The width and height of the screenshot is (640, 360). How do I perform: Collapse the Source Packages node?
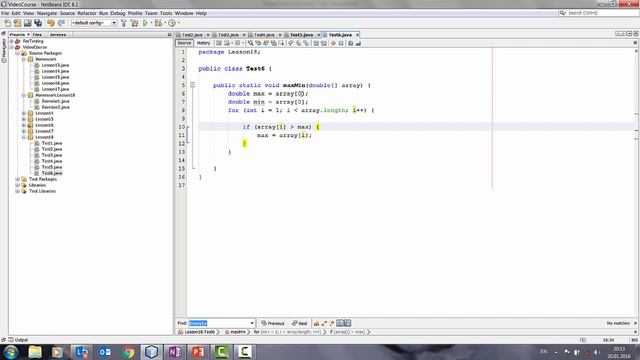(x=18, y=53)
